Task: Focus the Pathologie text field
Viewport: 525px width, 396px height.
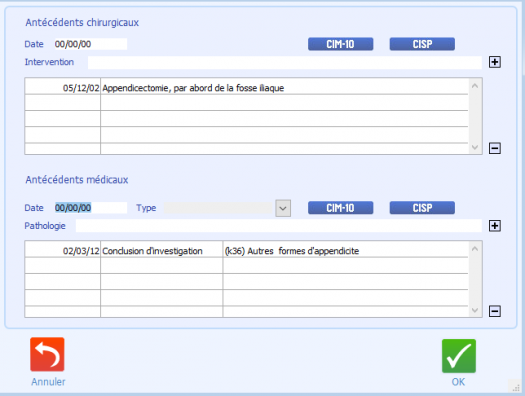Action: (279, 226)
